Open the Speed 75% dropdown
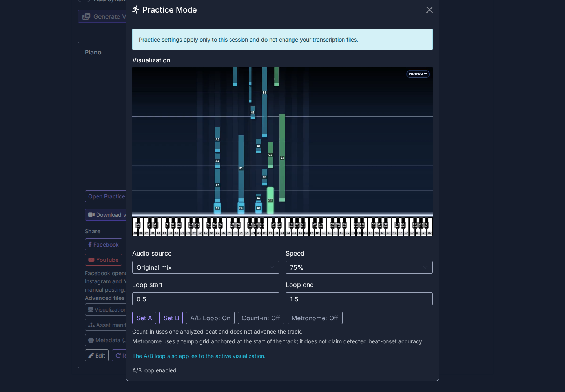This screenshot has width=565, height=392. 359,267
